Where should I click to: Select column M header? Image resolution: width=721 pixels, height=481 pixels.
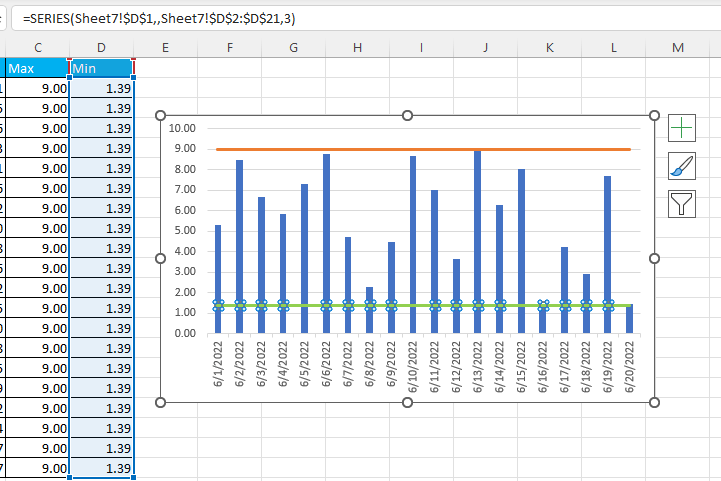(x=678, y=48)
